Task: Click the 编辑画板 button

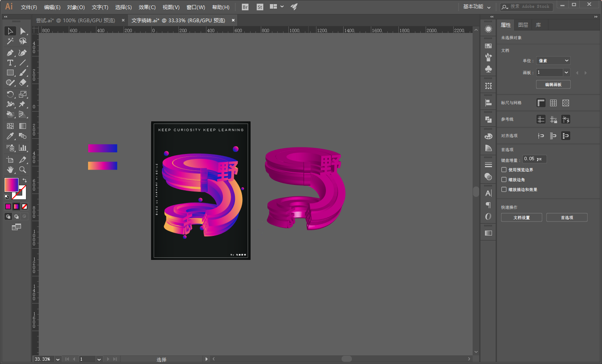Action: coord(553,84)
